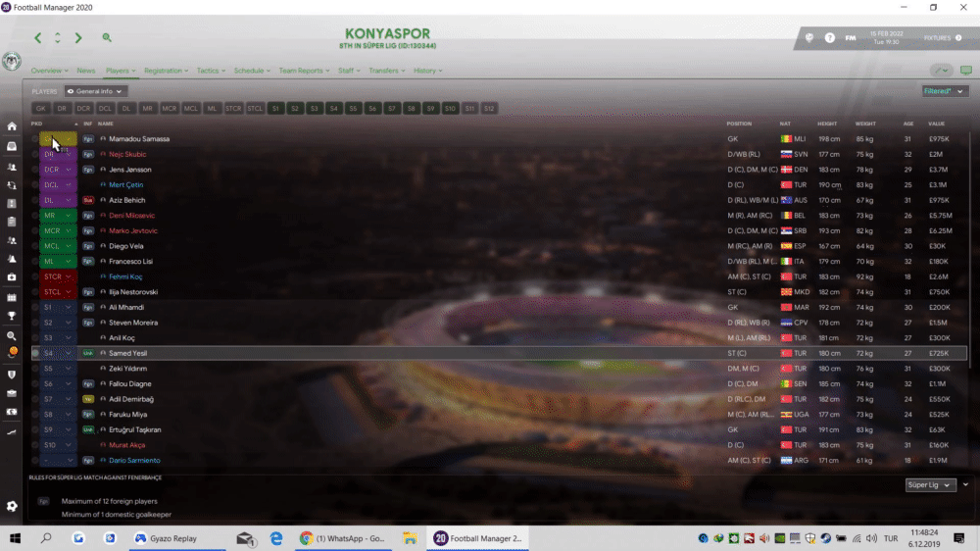Image resolution: width=980 pixels, height=551 pixels.
Task: Open the green search magnifier icon
Action: click(107, 37)
